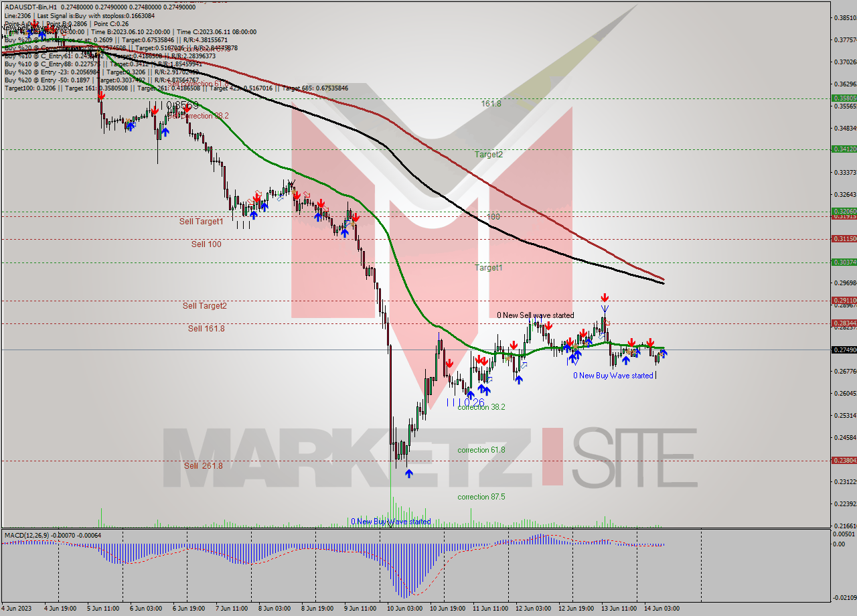
Task: Click the 'Sell 161.8' label
Action: click(206, 328)
